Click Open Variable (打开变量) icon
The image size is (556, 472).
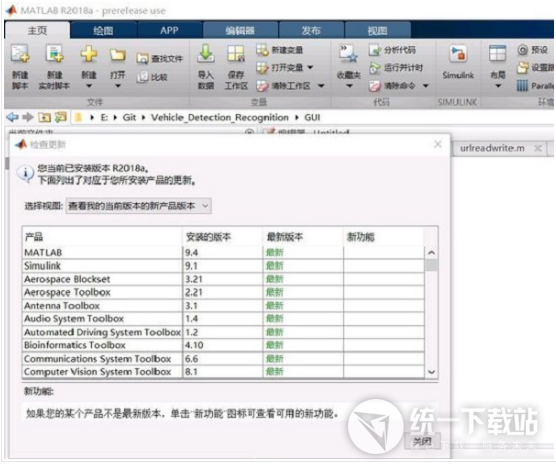pyautogui.click(x=262, y=67)
